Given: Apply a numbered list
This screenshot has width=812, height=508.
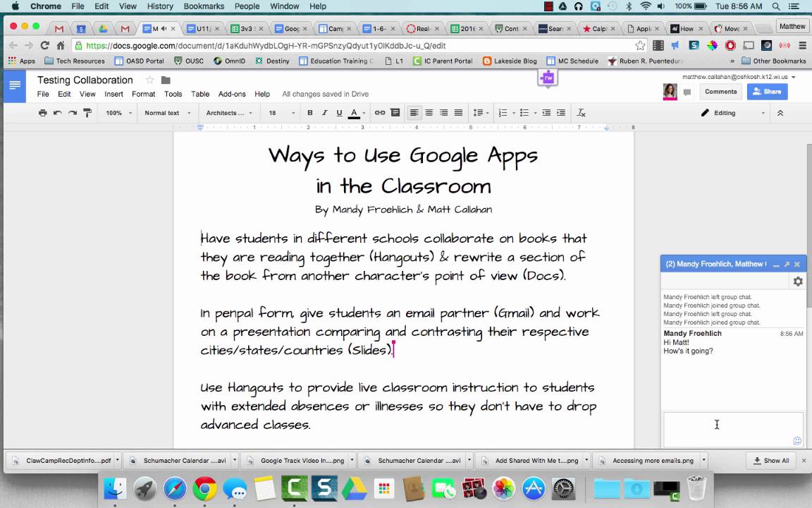Looking at the screenshot, I should pos(503,113).
